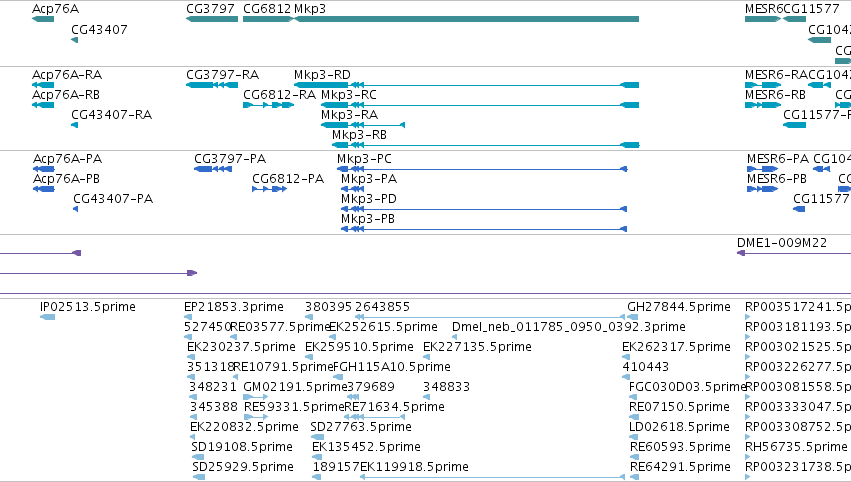Select protein CG6812-PA

pyautogui.click(x=269, y=189)
